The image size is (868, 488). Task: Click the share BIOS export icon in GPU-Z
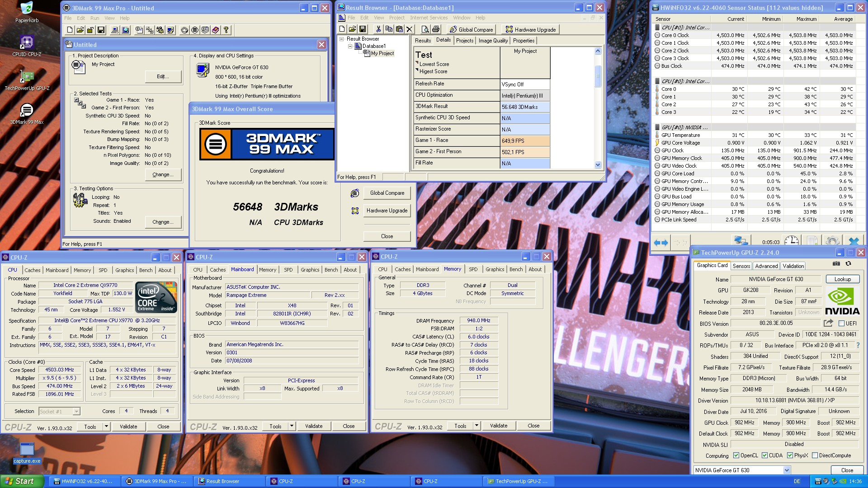pyautogui.click(x=828, y=323)
